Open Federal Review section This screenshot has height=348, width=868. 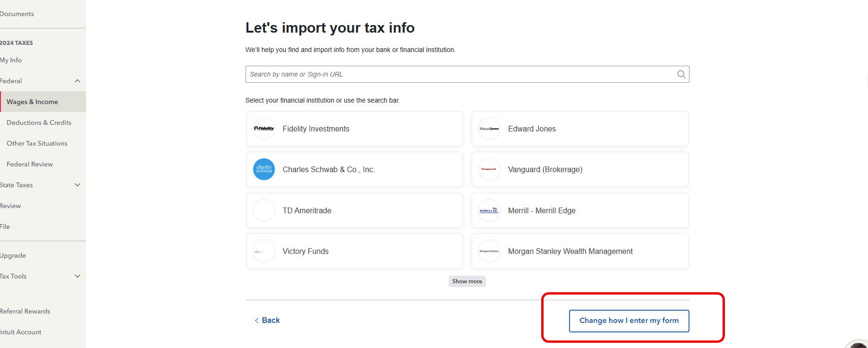click(30, 164)
